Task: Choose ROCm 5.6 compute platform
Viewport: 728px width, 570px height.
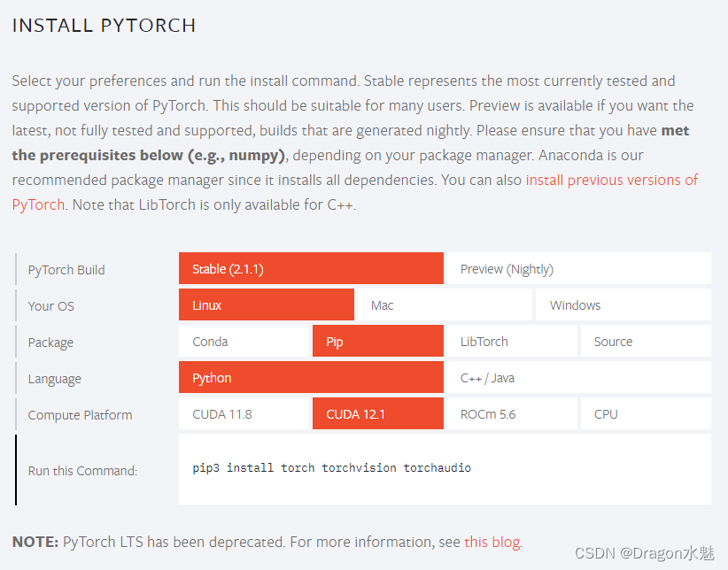Action: 512,414
